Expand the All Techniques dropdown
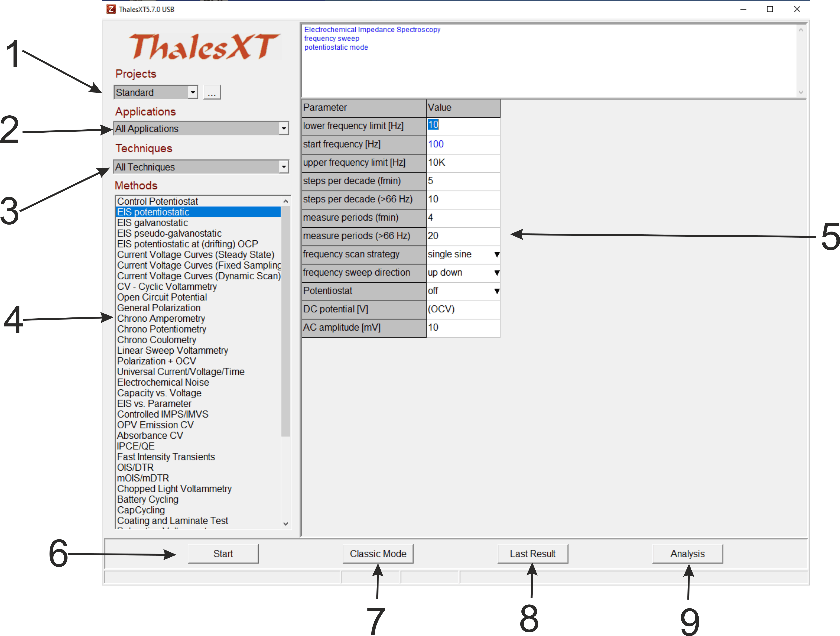This screenshot has height=636, width=840. pyautogui.click(x=201, y=167)
